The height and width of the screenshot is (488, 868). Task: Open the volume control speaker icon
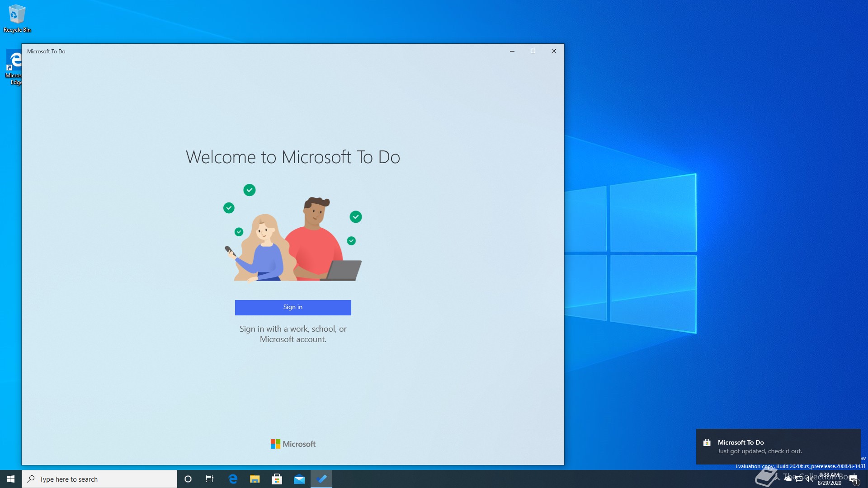click(810, 479)
